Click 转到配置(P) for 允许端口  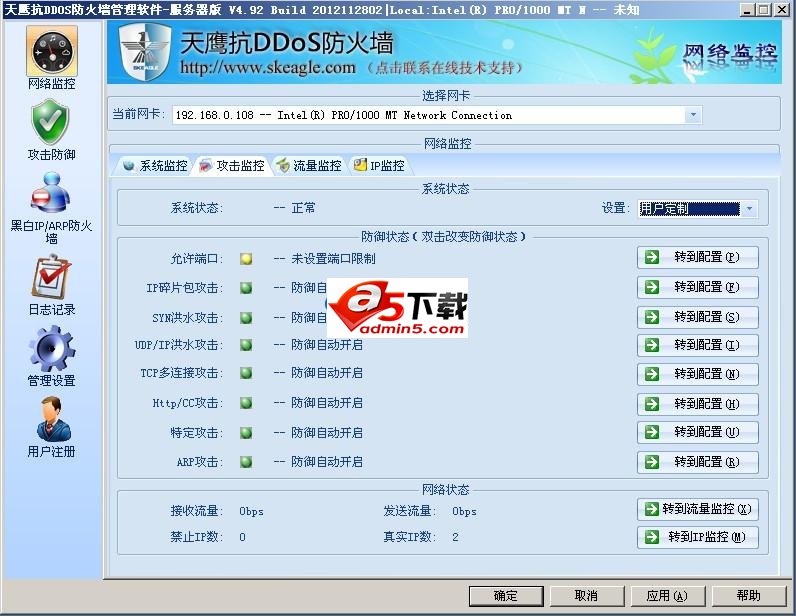698,257
